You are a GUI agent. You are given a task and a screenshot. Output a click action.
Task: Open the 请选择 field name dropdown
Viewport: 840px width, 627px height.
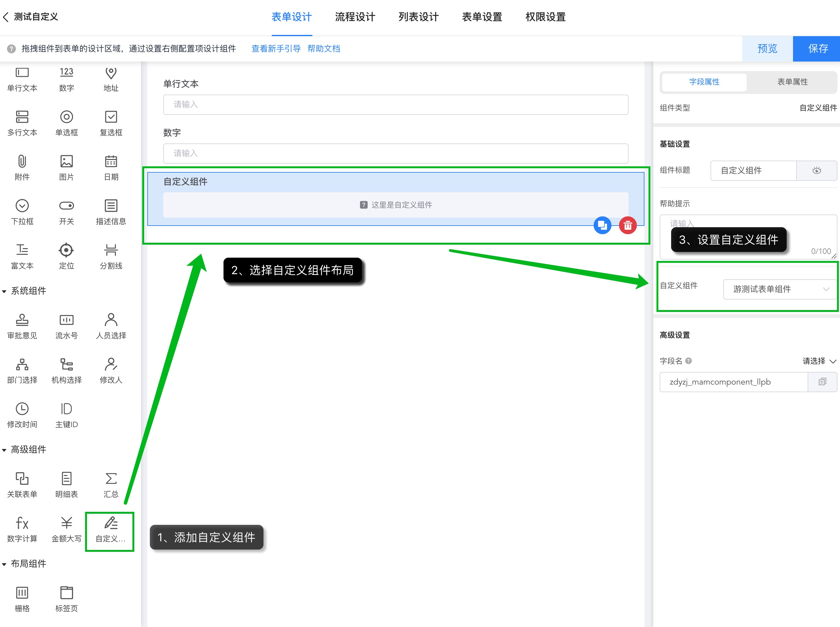click(x=819, y=361)
